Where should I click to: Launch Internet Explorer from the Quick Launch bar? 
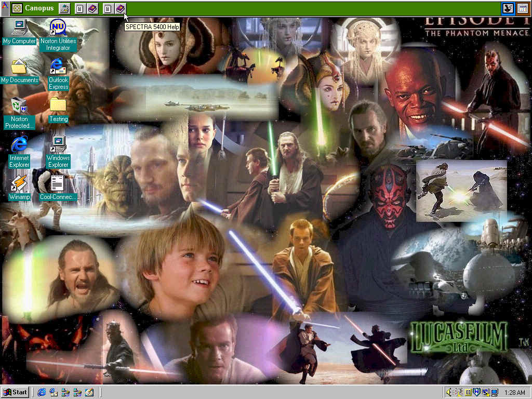pos(42,392)
